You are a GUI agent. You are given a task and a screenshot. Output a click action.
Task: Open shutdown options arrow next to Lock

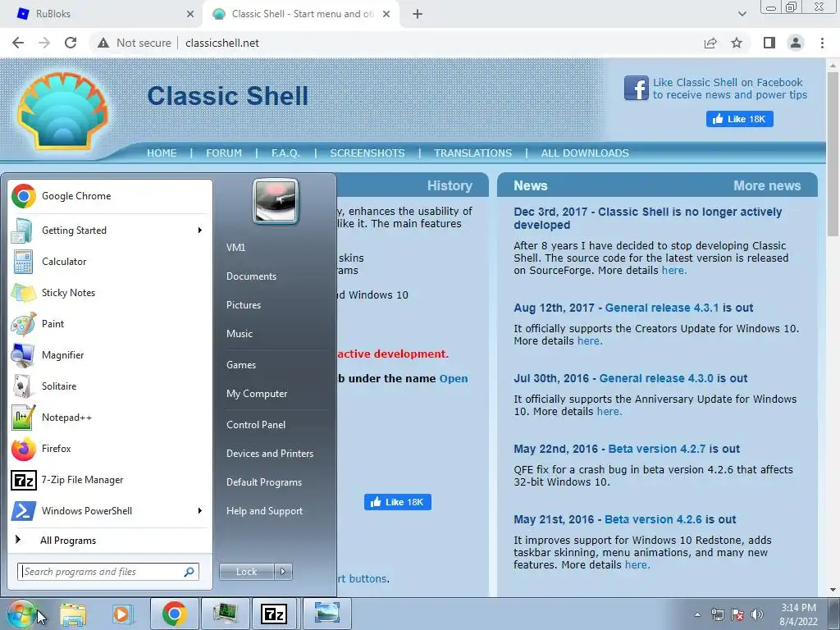tap(283, 572)
